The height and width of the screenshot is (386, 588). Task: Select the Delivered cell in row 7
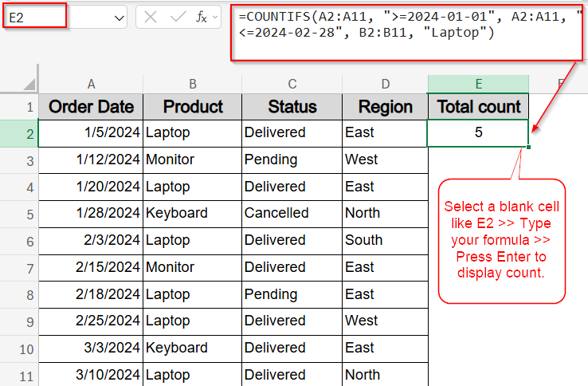292,268
